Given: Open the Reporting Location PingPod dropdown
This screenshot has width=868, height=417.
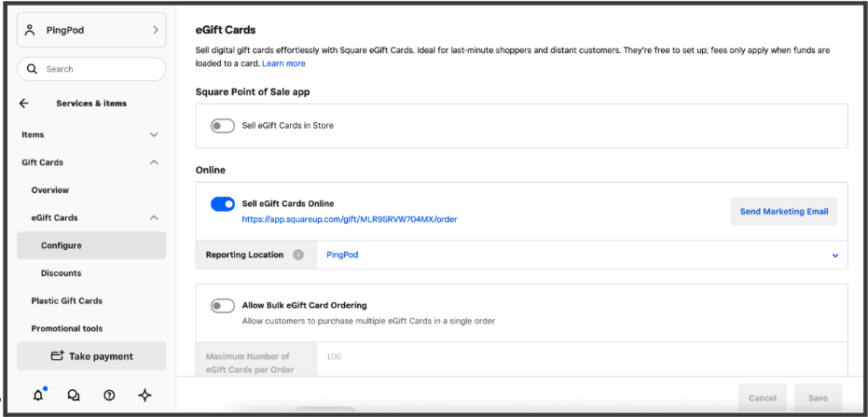Looking at the screenshot, I should pos(578,255).
